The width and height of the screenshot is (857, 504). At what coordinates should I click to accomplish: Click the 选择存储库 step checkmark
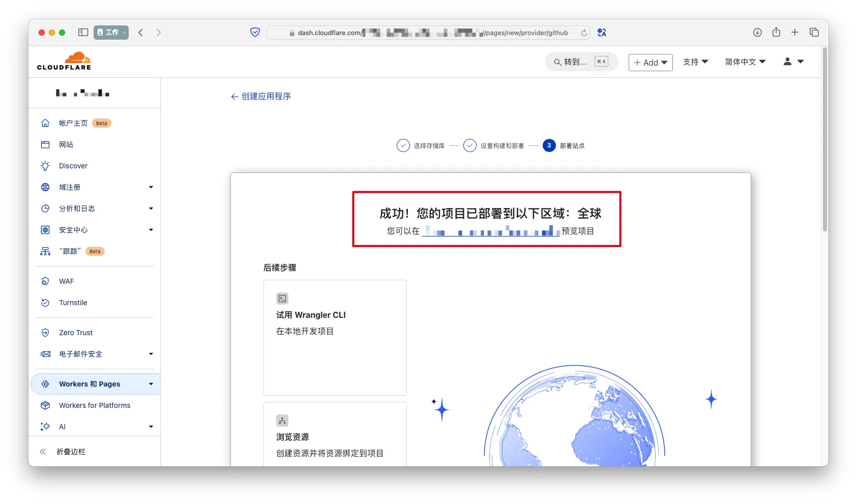tap(403, 145)
